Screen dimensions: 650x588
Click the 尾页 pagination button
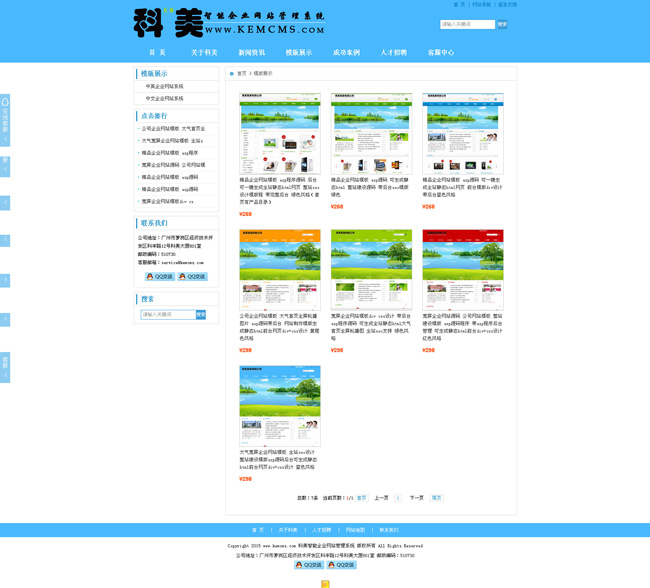pos(437,498)
